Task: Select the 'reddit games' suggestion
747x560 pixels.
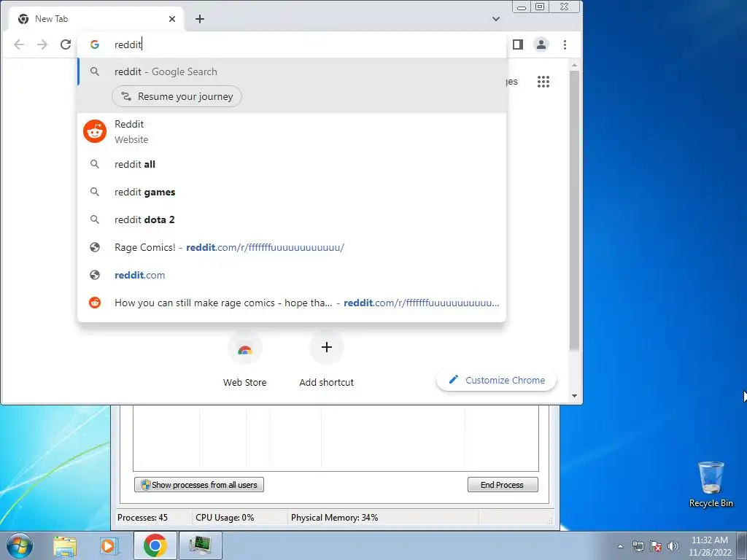Action: click(292, 192)
